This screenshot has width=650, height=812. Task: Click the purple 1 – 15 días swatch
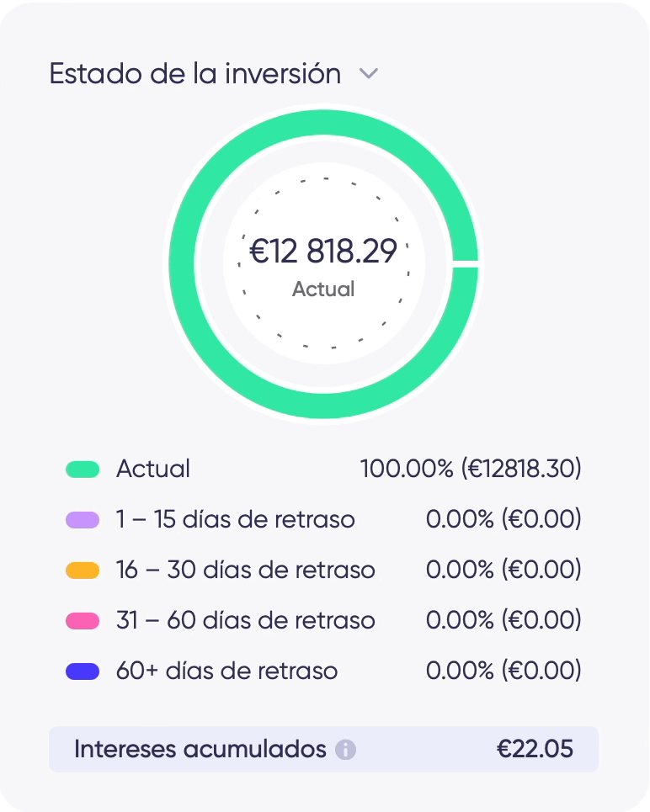click(x=83, y=520)
